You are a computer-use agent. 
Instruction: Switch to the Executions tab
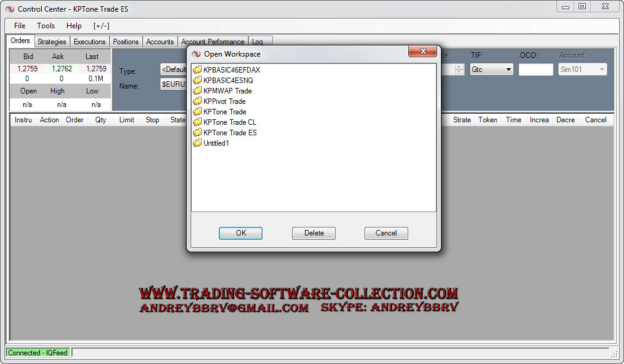(x=90, y=42)
